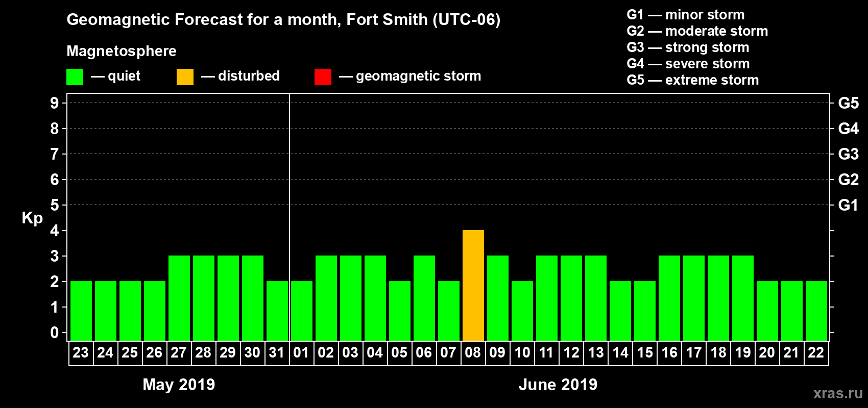
Task: Click the orange disturbed legend swatch
Action: coord(185,77)
